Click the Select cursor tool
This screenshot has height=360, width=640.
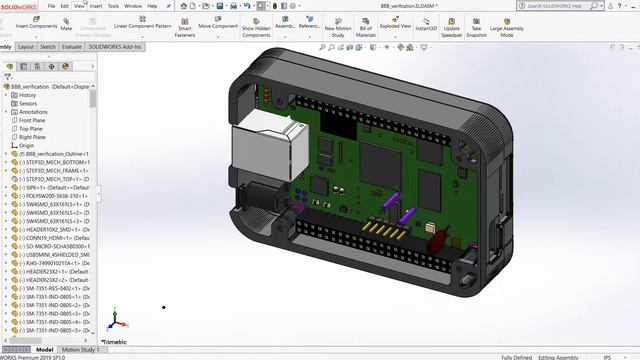[261, 6]
